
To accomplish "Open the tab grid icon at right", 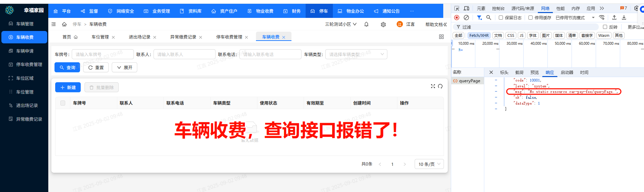I will pyautogui.click(x=441, y=37).
